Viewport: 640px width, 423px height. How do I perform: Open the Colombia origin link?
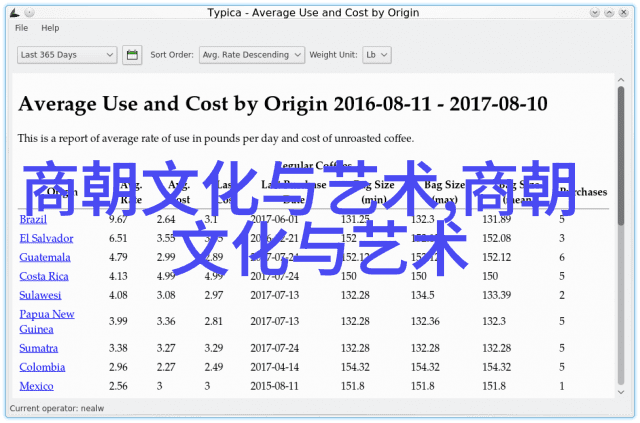coord(42,367)
